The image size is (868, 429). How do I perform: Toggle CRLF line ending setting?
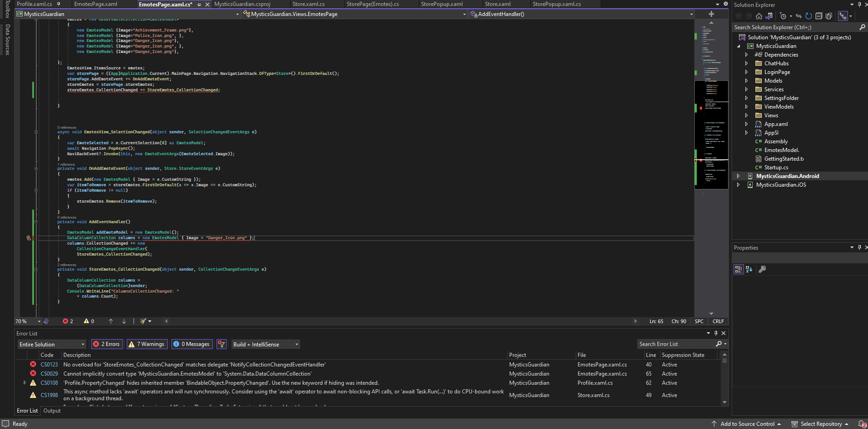718,321
